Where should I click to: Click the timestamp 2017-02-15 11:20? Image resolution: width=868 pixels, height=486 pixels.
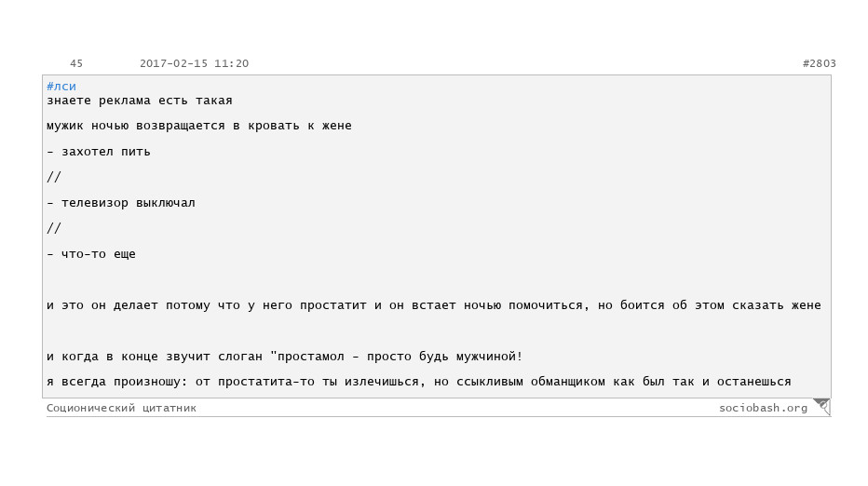click(x=194, y=63)
